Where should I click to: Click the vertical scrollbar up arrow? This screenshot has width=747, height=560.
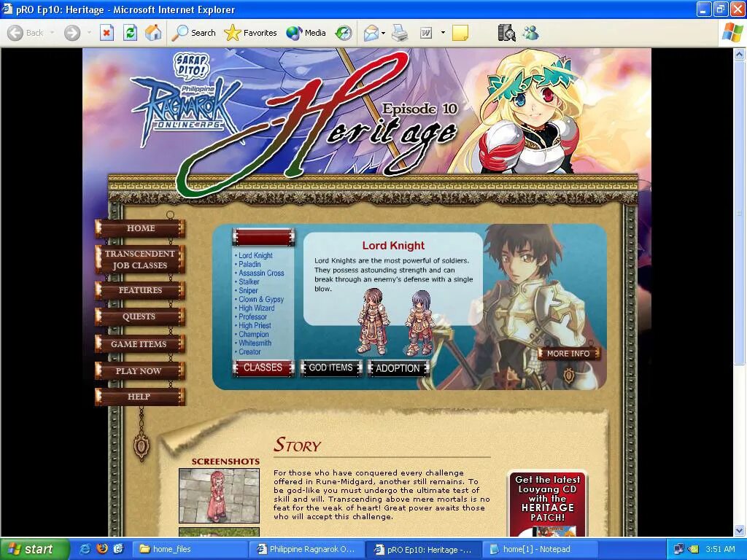pyautogui.click(x=740, y=54)
